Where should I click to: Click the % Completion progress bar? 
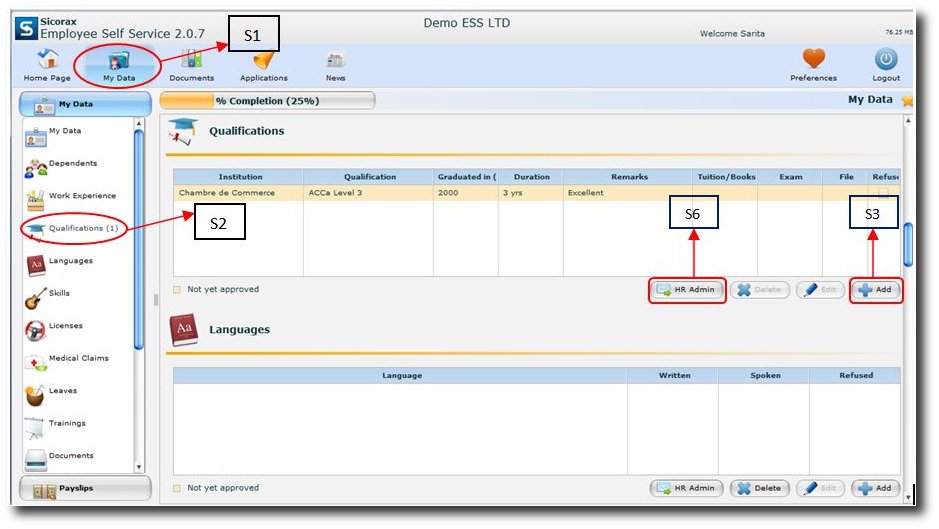[x=267, y=101]
